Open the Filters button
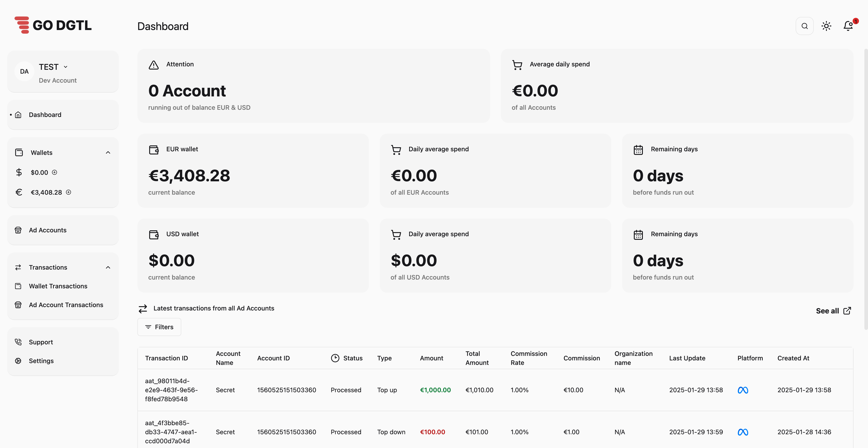 [x=159, y=327]
